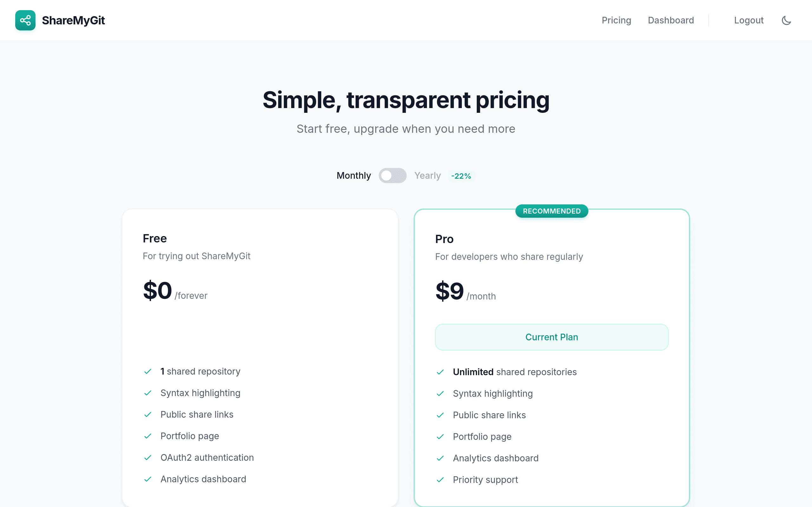Click the ShareMyGit brand name
The height and width of the screenshot is (507, 812).
point(73,21)
